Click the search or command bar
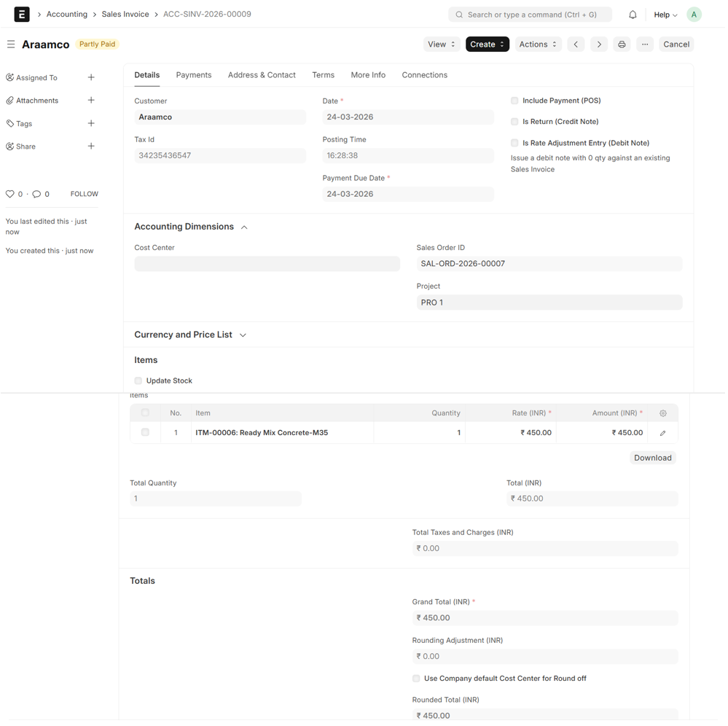728x726 pixels. (x=530, y=15)
